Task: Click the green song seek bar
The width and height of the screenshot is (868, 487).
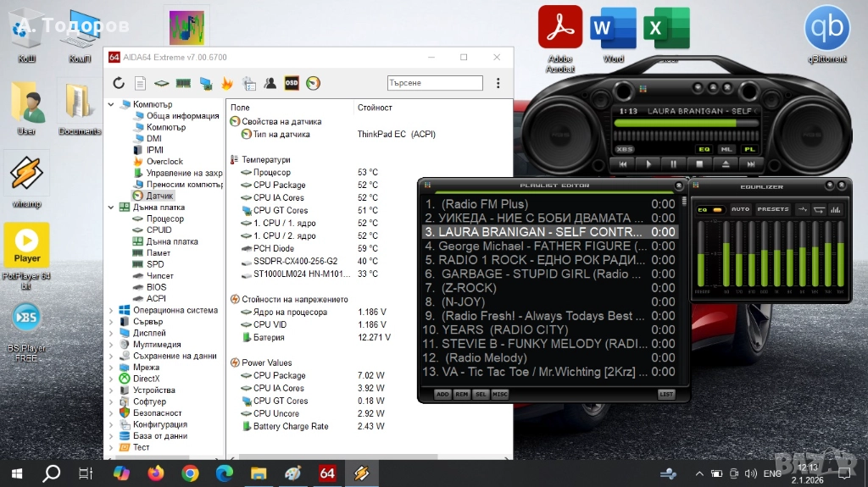Action: point(676,124)
